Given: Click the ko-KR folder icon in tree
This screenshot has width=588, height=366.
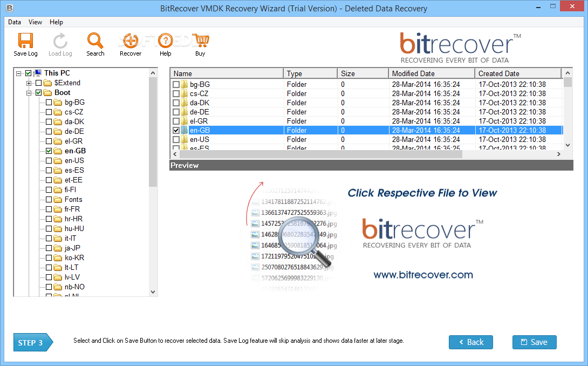Looking at the screenshot, I should [58, 258].
